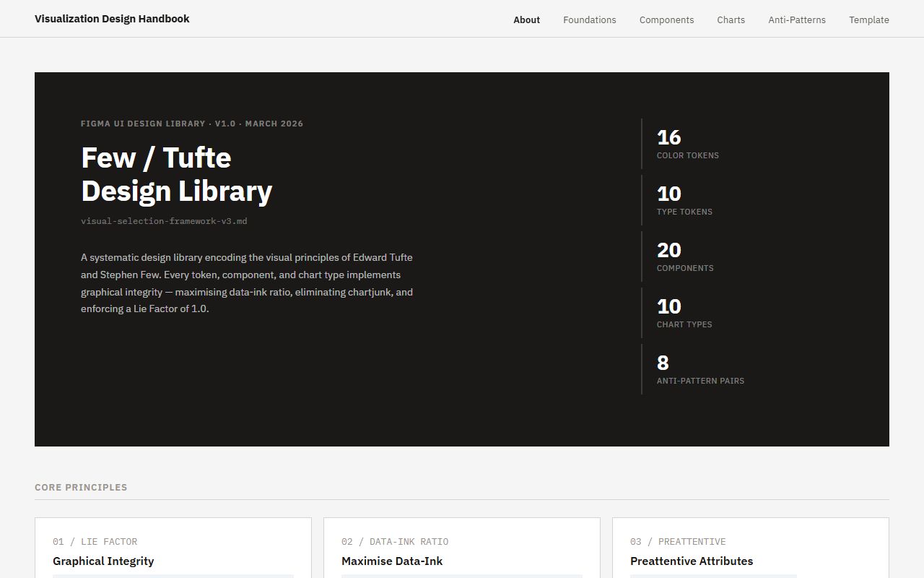Click the visual-selection-framework-v3.md filename
The height and width of the screenshot is (578, 924).
[x=164, y=221]
